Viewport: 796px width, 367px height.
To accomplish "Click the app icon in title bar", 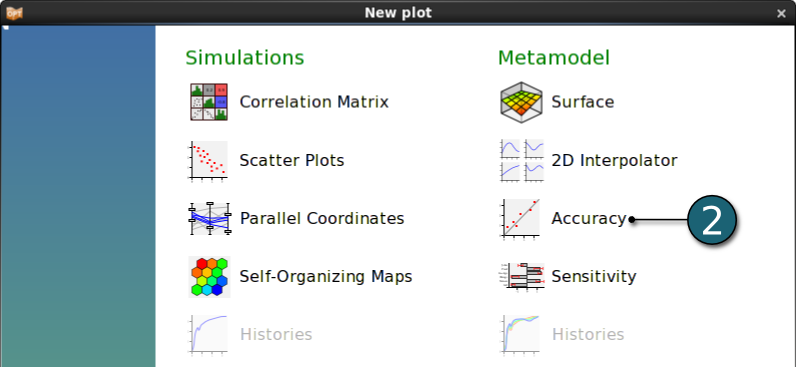I will pyautogui.click(x=14, y=12).
